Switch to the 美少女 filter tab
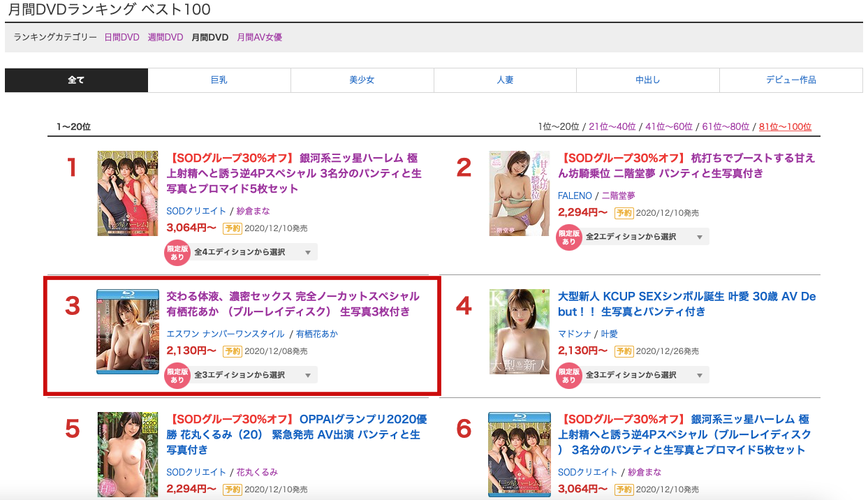Screen dimensions: 868x500 (362, 80)
